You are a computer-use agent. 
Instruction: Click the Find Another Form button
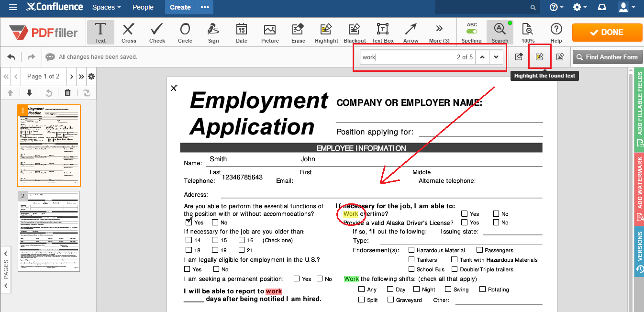(607, 57)
